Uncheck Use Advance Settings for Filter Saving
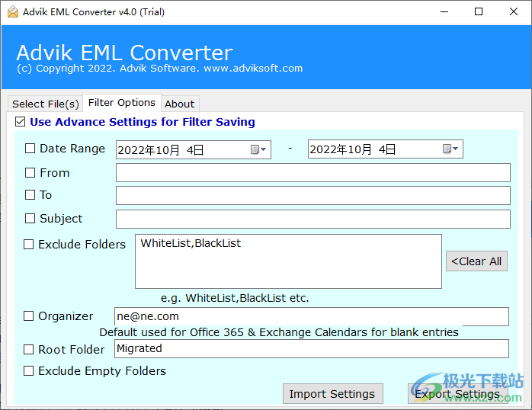Viewport: 532px width, 410px height. coord(20,121)
